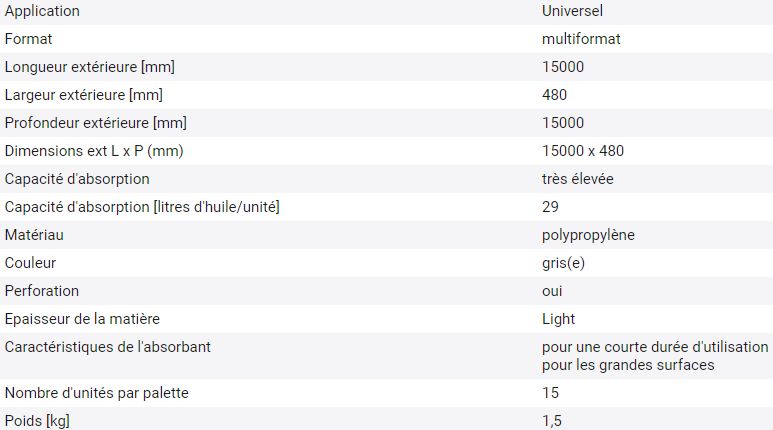Click the "Profondeur extérieure [mm]" label
Viewport: 773px width, 430px height.
(96, 123)
